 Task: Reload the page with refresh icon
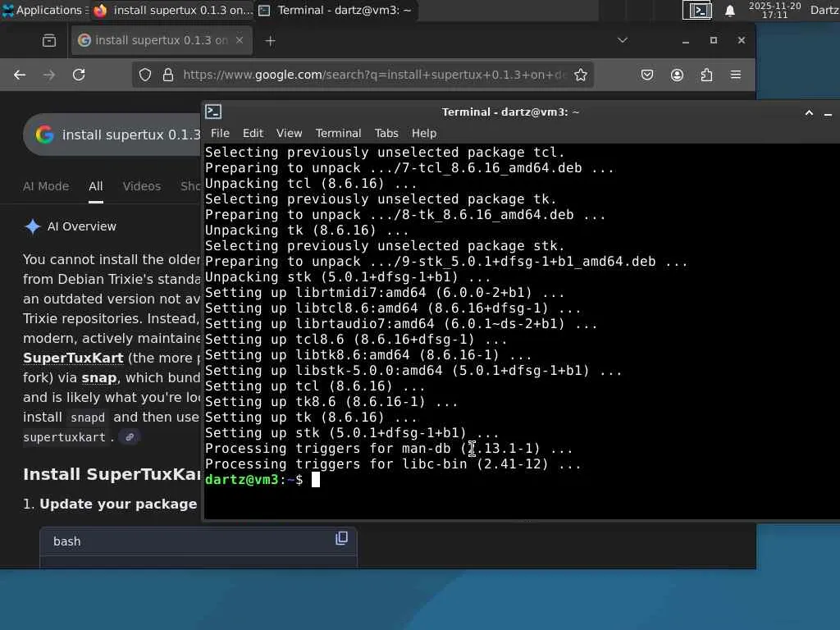point(79,75)
